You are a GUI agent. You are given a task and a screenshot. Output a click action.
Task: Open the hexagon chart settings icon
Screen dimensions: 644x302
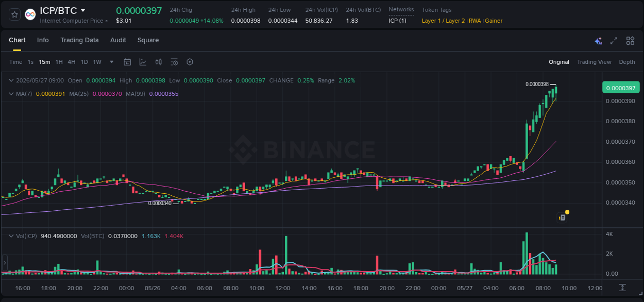190,62
